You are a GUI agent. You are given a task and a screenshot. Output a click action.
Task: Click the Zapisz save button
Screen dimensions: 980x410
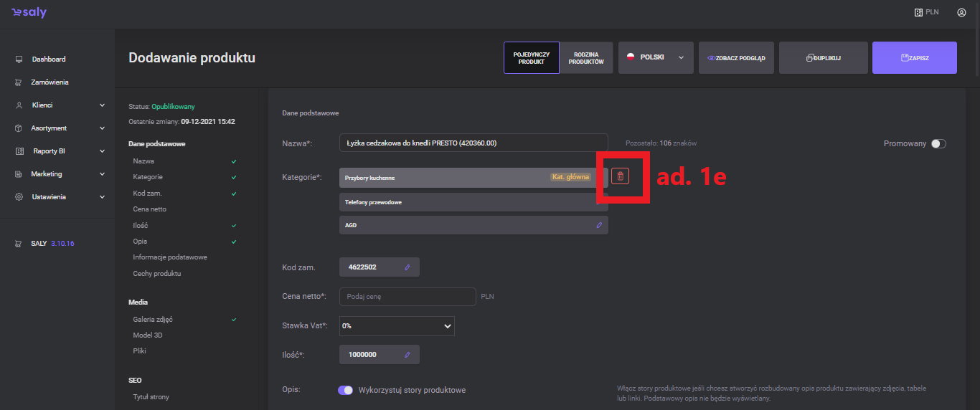[x=914, y=58]
